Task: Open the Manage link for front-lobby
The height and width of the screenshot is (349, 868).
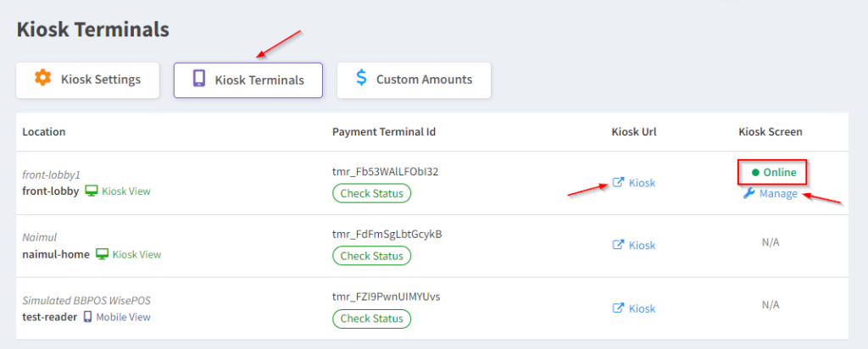Action: (x=778, y=193)
